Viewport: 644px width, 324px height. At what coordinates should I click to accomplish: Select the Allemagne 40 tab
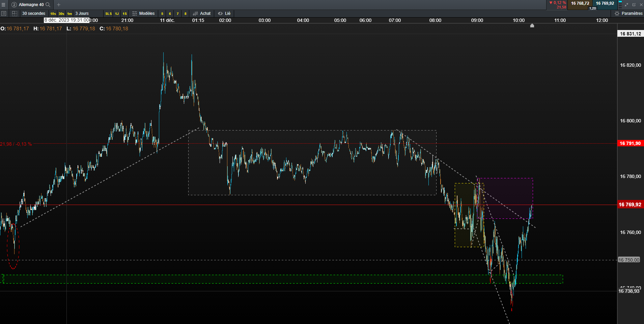[31, 5]
